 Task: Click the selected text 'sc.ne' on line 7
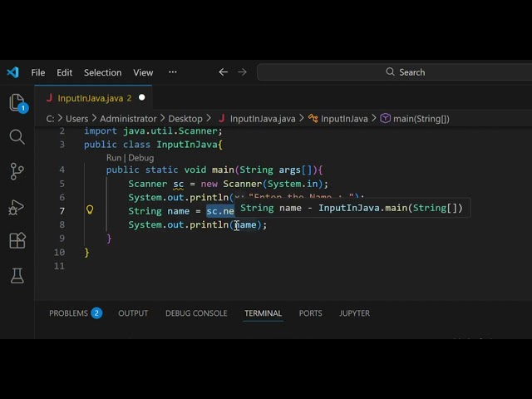pyautogui.click(x=220, y=211)
